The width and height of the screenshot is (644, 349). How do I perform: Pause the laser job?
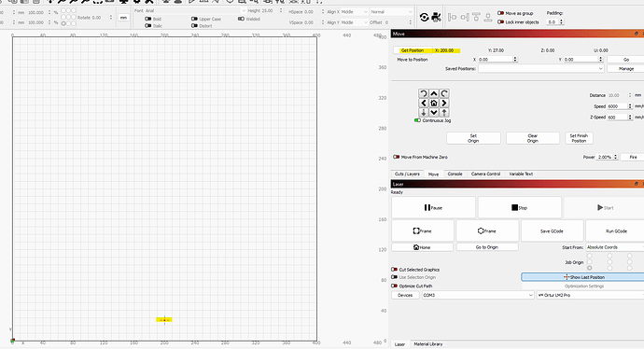click(433, 208)
